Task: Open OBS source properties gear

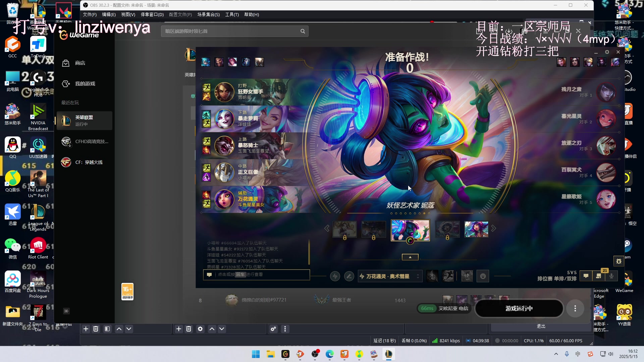Action: tap(200, 329)
